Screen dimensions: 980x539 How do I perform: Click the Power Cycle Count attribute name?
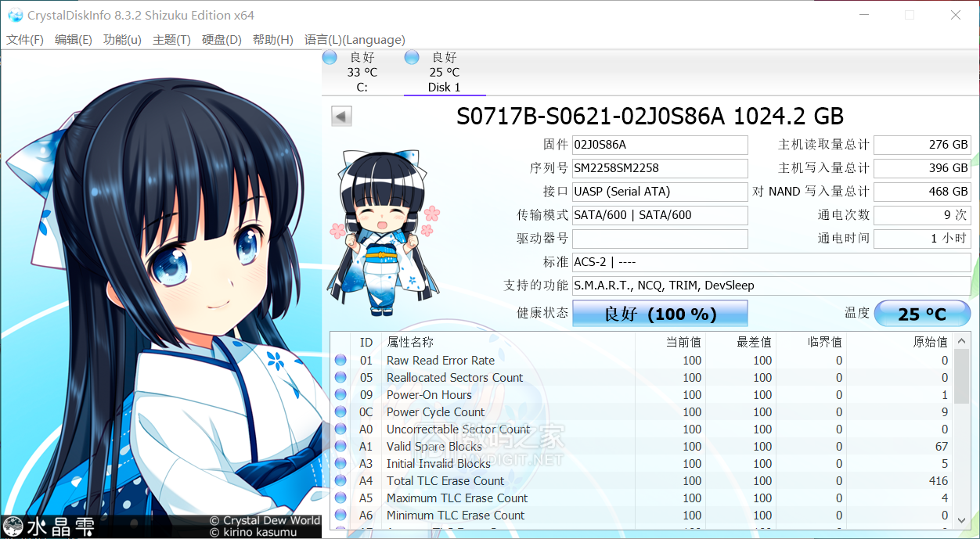pyautogui.click(x=436, y=412)
